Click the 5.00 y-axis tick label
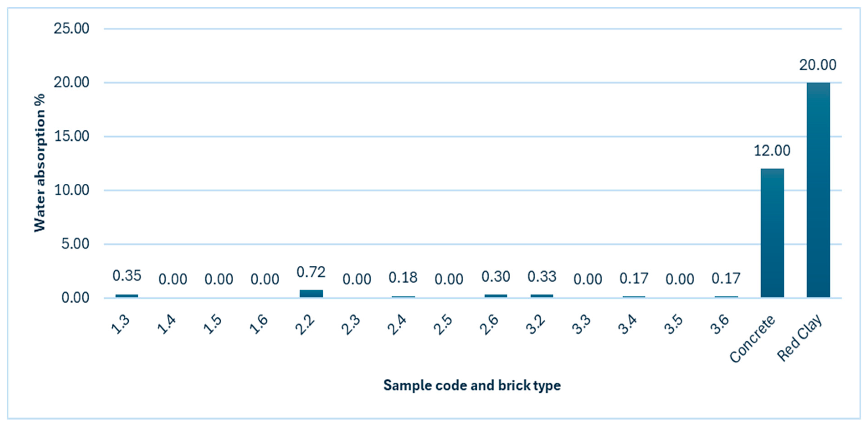Viewport: 868px width, 427px height. coord(75,244)
